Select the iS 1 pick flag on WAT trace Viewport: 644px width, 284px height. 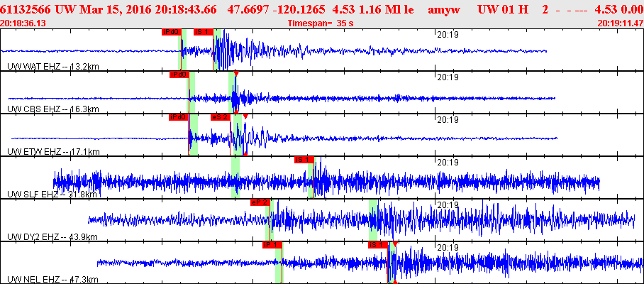(203, 32)
